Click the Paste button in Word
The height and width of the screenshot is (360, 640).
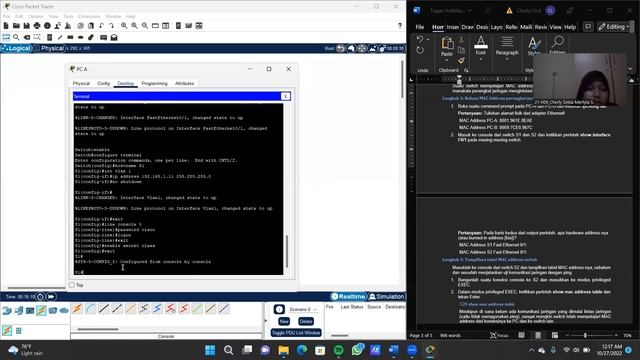(x=447, y=46)
